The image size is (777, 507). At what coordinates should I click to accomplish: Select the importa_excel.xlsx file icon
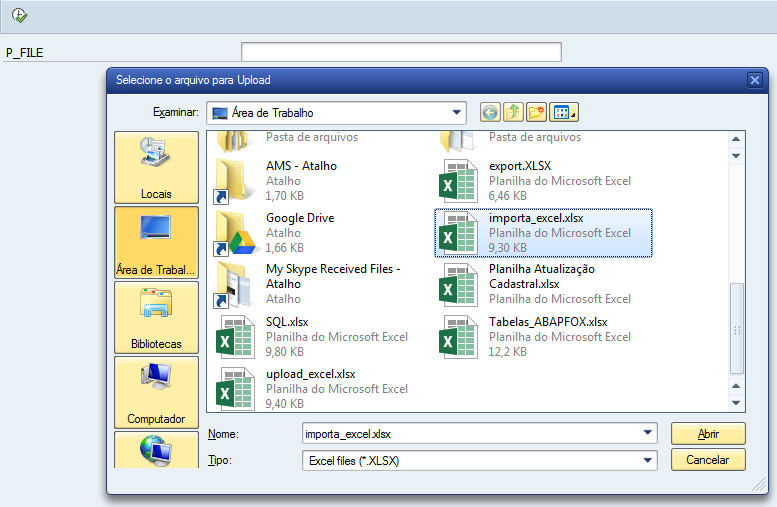coord(458,233)
